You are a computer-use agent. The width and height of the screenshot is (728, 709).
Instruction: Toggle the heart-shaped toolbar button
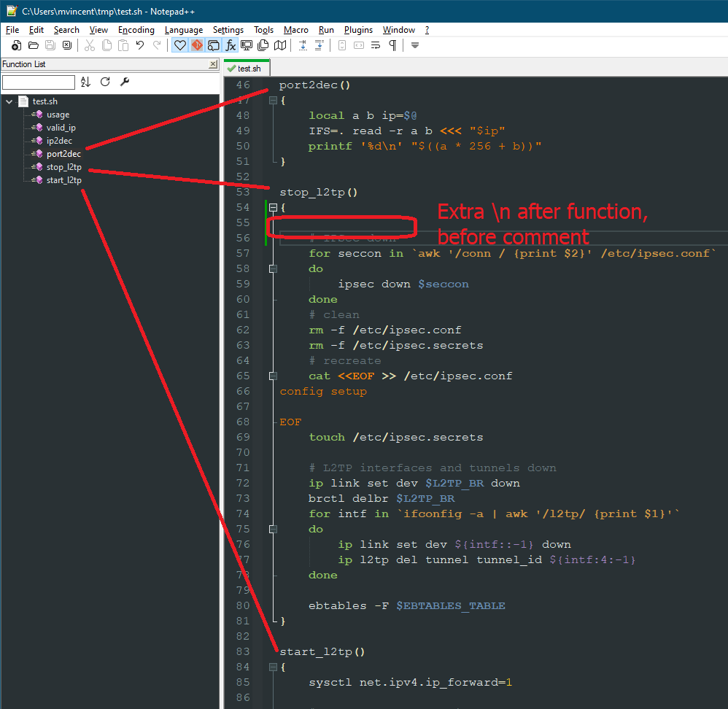click(180, 45)
